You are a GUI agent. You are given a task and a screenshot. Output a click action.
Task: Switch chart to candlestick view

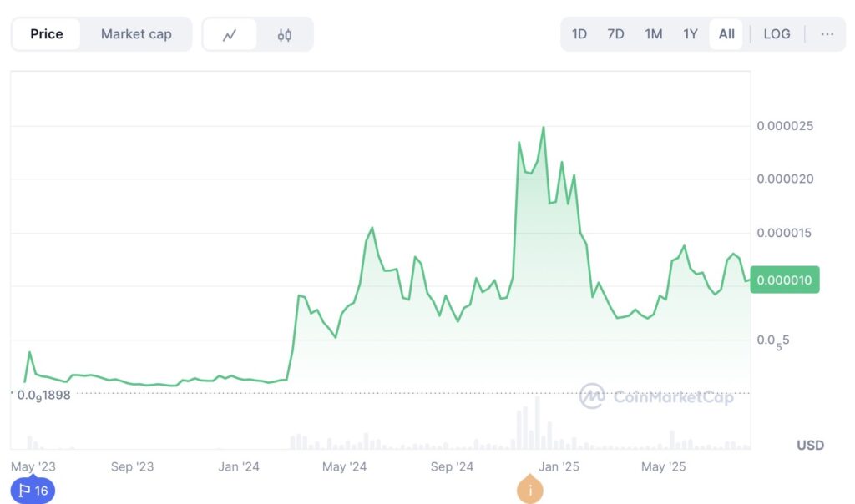pyautogui.click(x=284, y=34)
